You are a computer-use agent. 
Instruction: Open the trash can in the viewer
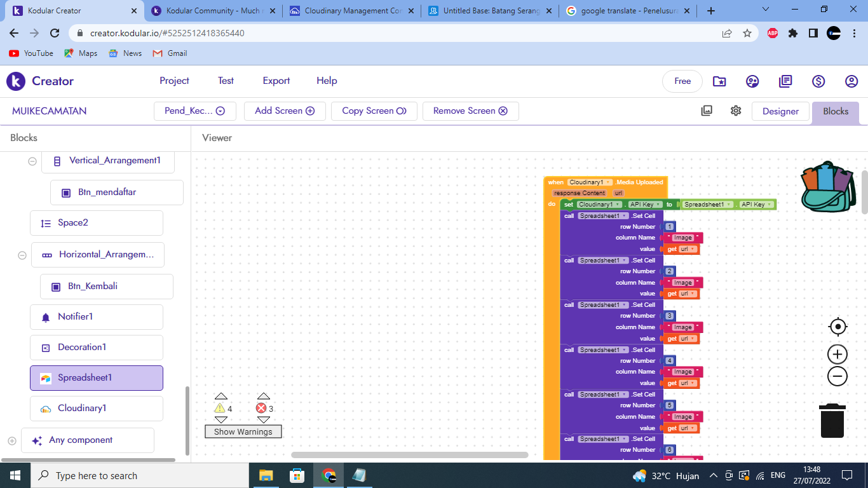[832, 421]
